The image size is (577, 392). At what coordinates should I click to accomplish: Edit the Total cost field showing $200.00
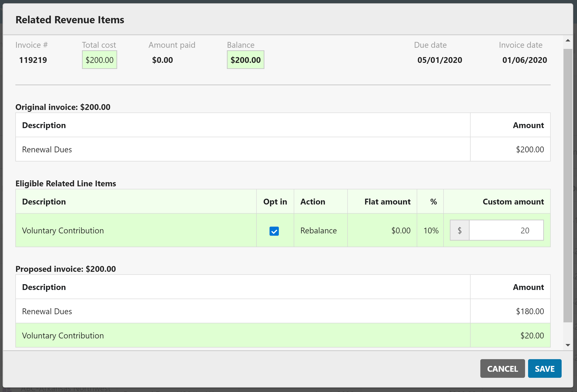[x=99, y=60]
